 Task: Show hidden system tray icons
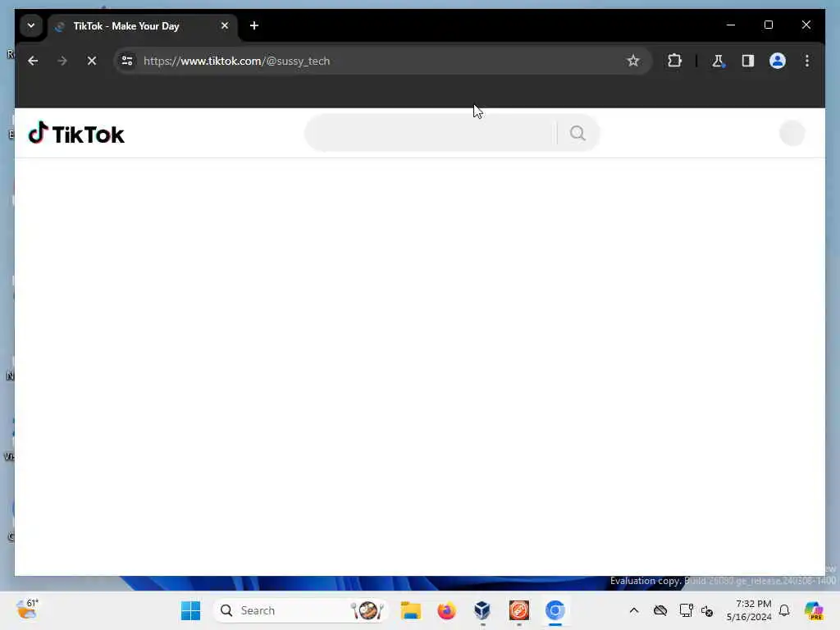(634, 610)
